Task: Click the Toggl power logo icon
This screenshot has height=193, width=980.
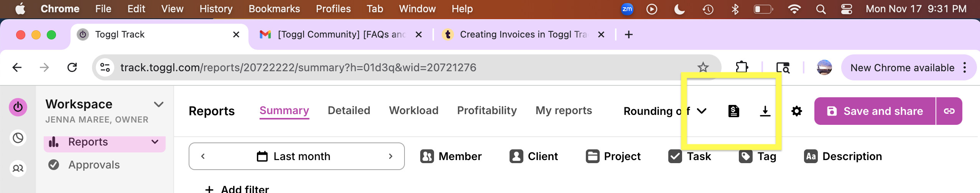Action: [x=18, y=107]
